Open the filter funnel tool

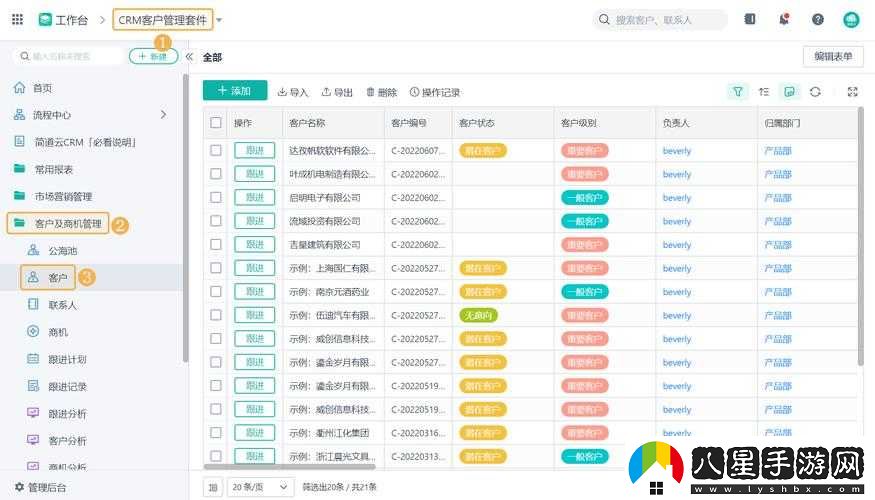point(738,91)
